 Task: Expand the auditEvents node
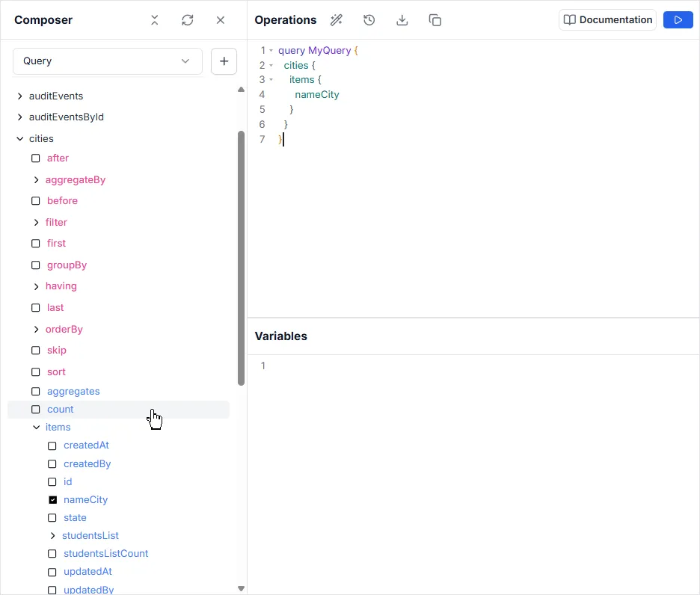20,96
